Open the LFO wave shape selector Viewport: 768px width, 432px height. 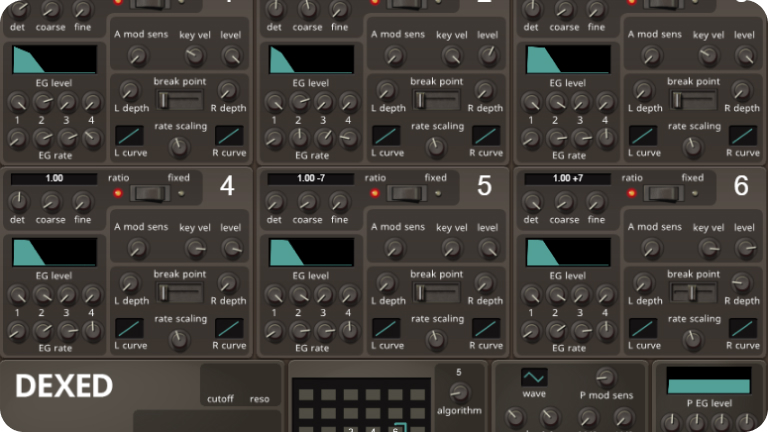click(x=534, y=377)
